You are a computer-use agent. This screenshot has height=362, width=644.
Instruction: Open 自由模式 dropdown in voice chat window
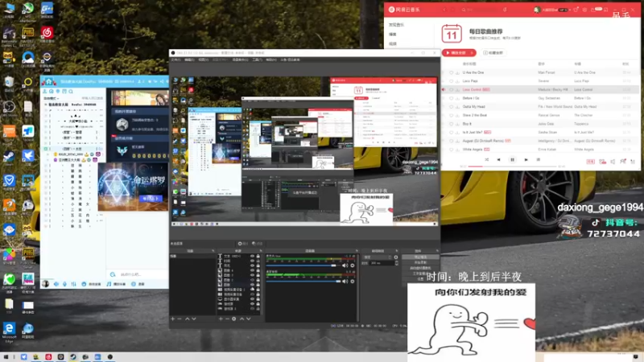point(52,98)
